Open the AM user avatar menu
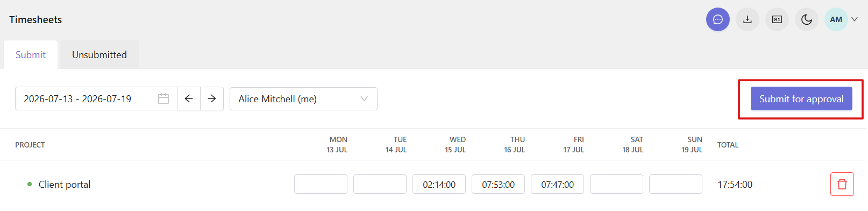Screen dimensions: 868x211 point(836,19)
